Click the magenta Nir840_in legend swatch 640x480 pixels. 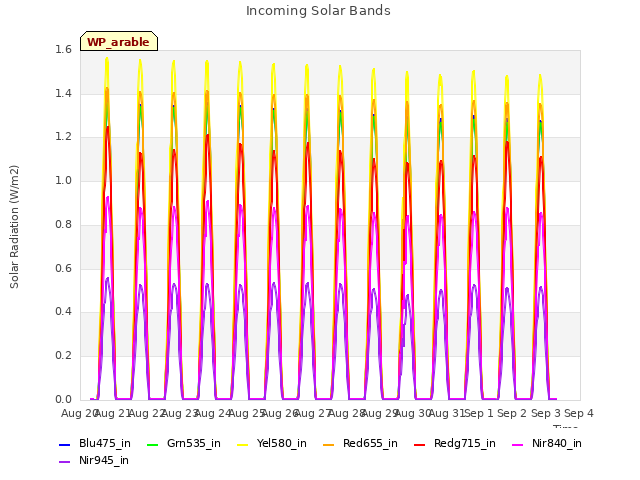[518, 444]
